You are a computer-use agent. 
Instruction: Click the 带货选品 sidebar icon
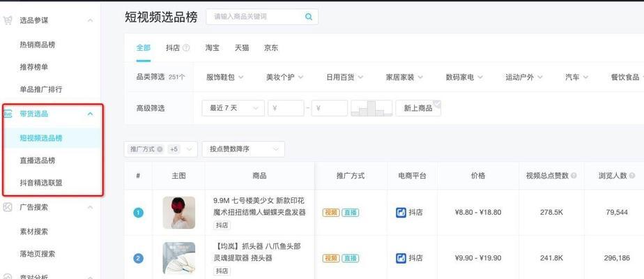(8, 114)
